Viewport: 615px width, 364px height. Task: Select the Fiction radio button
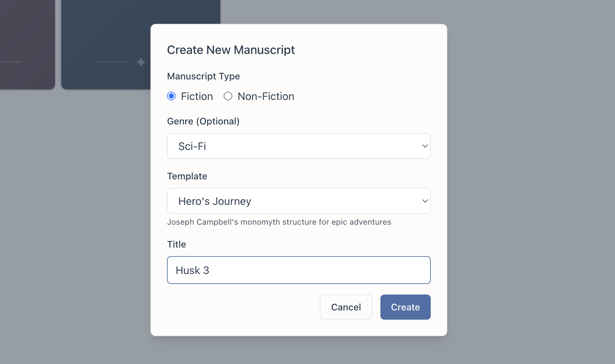coord(171,96)
